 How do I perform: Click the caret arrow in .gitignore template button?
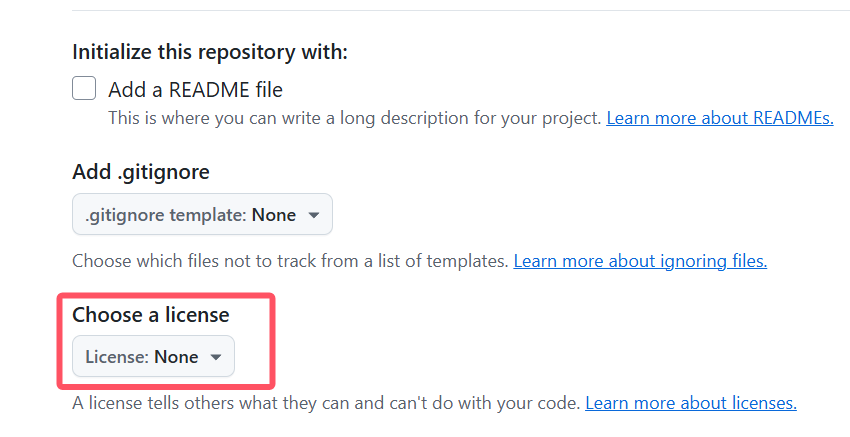tap(313, 215)
